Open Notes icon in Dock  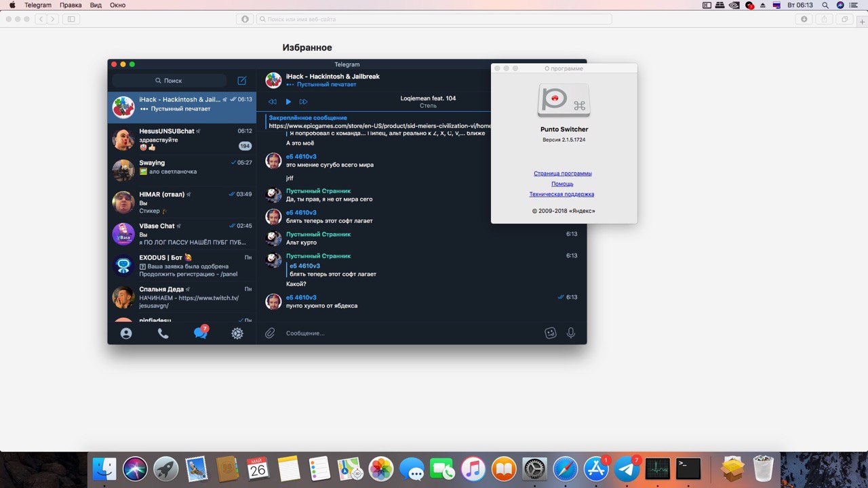[289, 468]
